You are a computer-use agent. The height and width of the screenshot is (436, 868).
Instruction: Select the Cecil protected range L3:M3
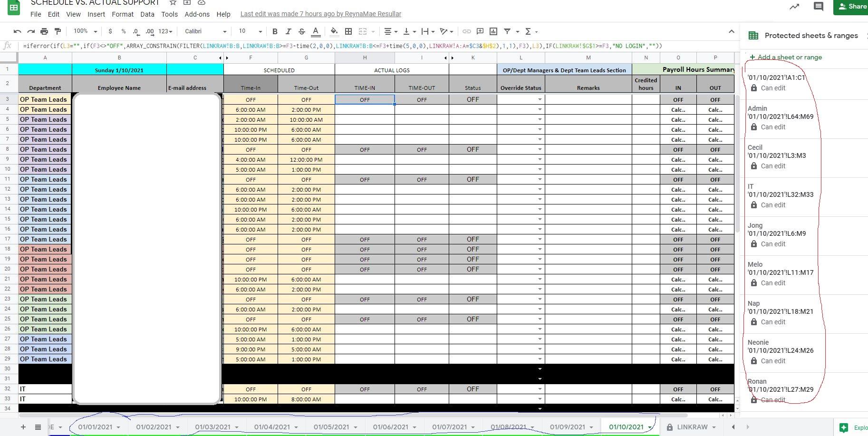point(777,155)
